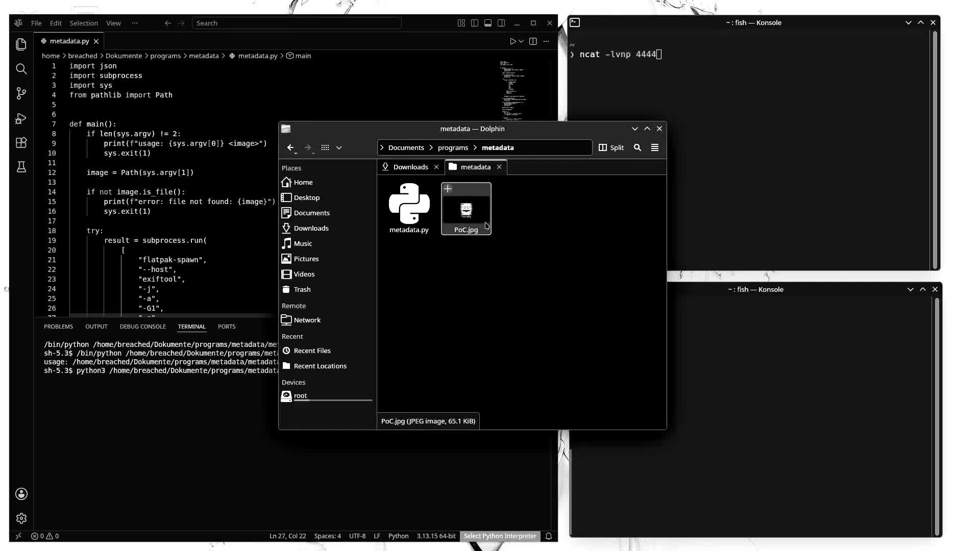Open the File menu
This screenshot has width=980, height=551.
[36, 23]
